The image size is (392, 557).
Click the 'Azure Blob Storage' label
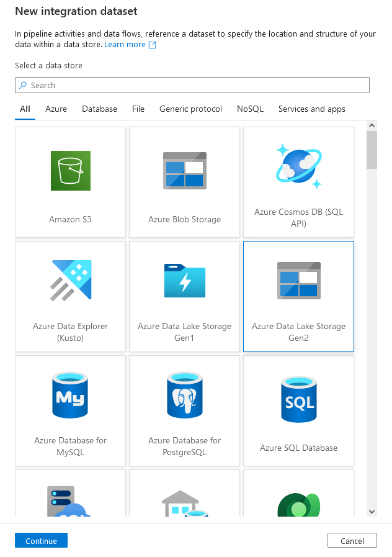184,220
